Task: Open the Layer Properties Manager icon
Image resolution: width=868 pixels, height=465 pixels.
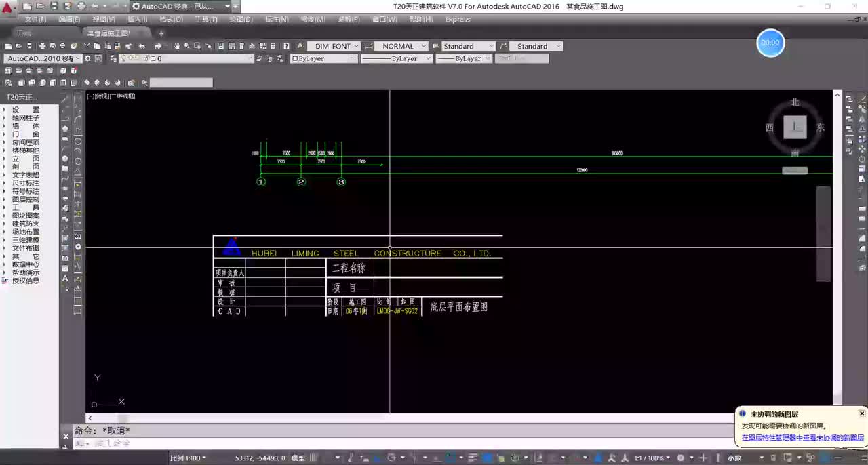Action: pos(113,58)
